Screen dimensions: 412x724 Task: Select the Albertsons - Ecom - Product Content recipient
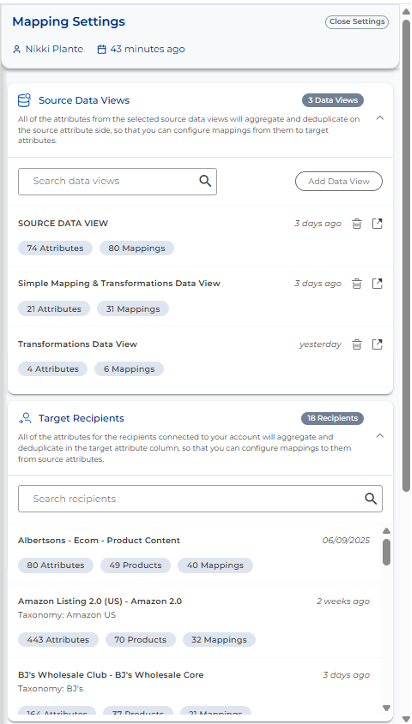click(x=194, y=553)
